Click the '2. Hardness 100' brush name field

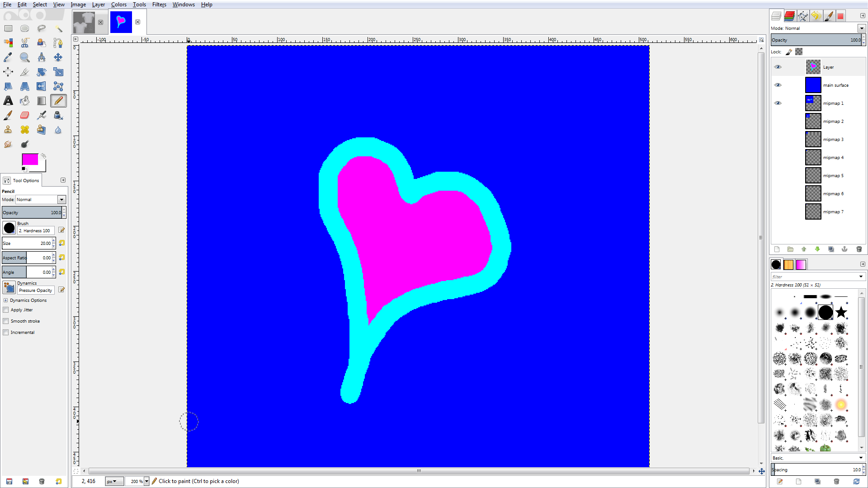36,231
